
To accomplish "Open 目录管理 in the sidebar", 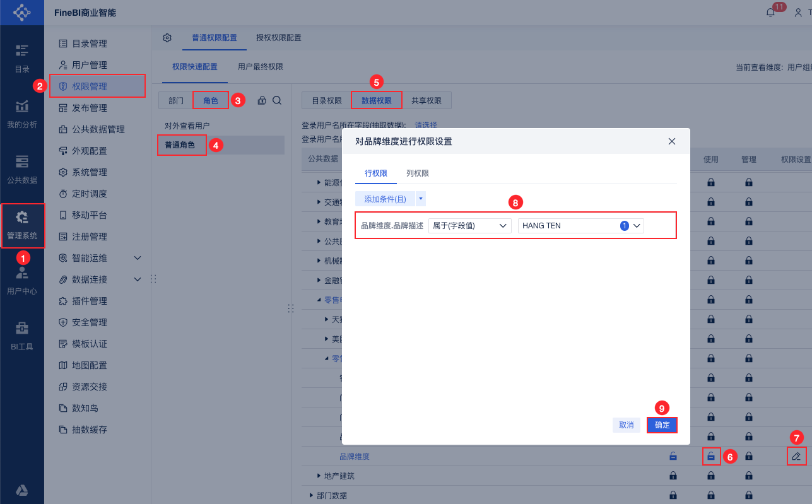I will tap(89, 44).
